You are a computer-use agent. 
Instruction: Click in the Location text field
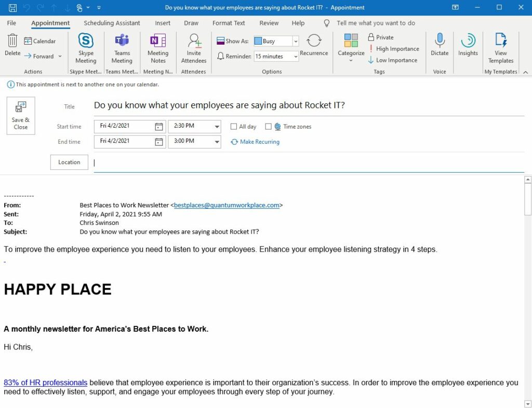(309, 163)
